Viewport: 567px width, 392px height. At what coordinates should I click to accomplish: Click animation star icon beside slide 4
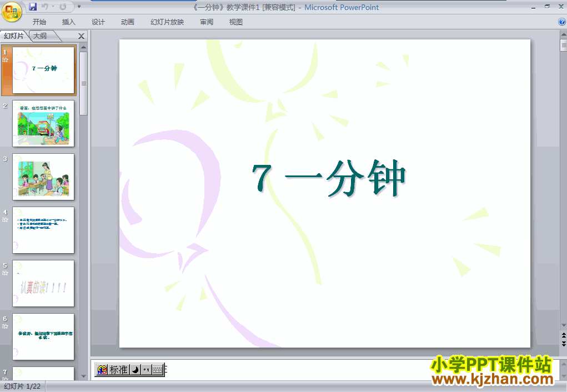click(5, 219)
